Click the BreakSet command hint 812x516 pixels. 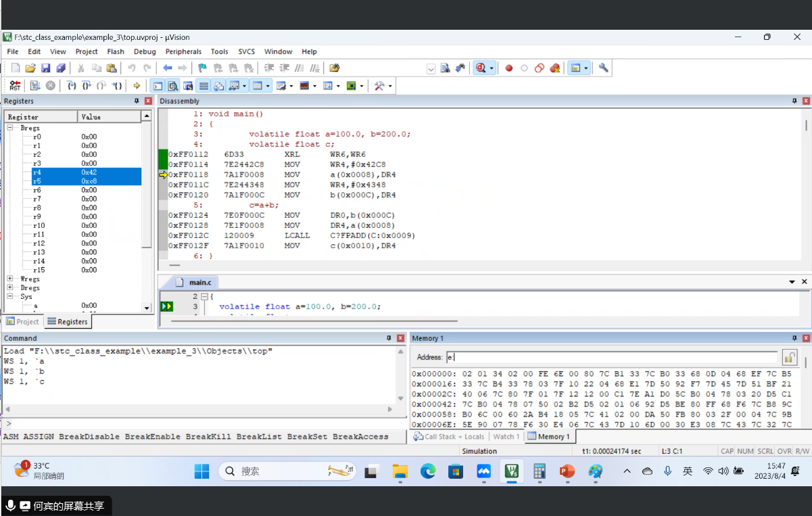point(307,436)
